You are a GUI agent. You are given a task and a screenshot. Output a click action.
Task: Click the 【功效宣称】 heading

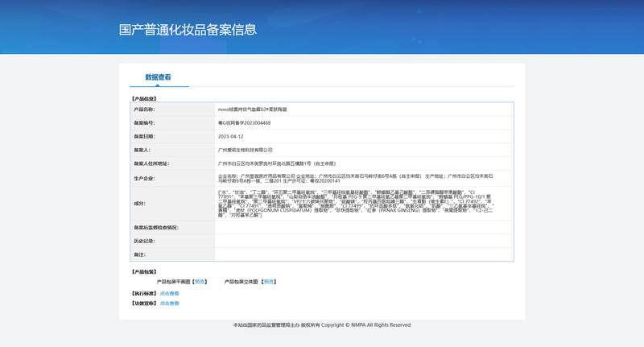tap(144, 303)
